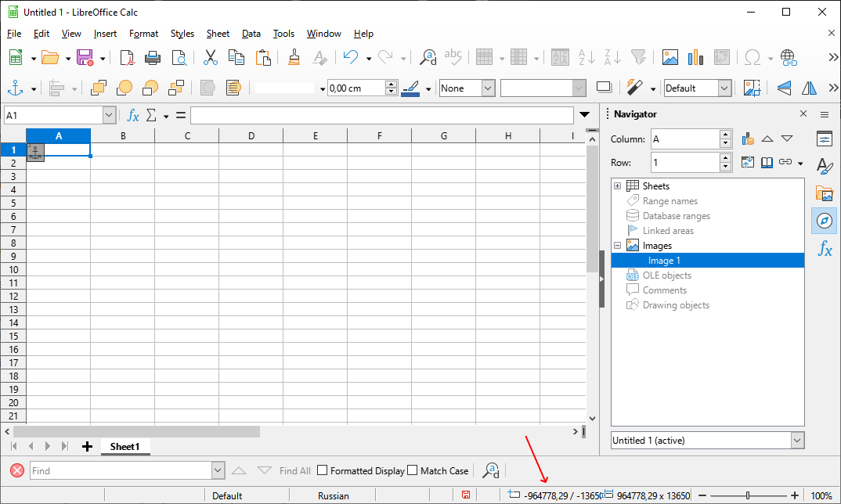The height and width of the screenshot is (504, 841).
Task: Click zoom in plus on status bar
Action: [794, 495]
